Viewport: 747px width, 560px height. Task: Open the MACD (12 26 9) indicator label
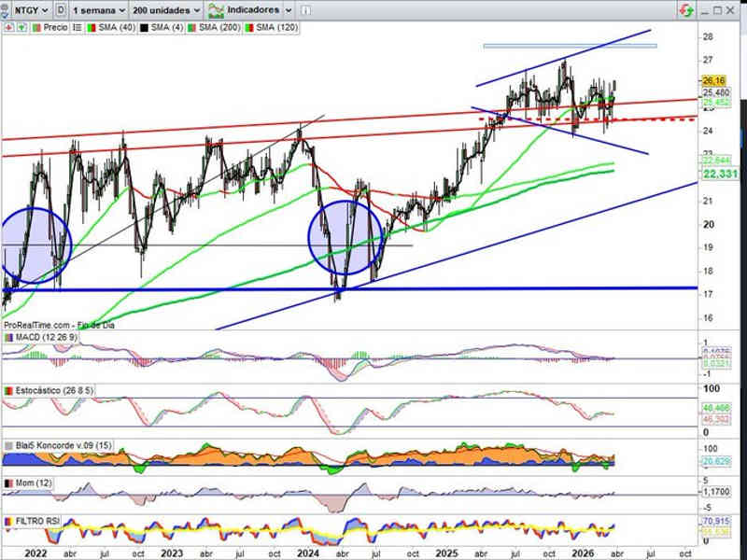[47, 336]
